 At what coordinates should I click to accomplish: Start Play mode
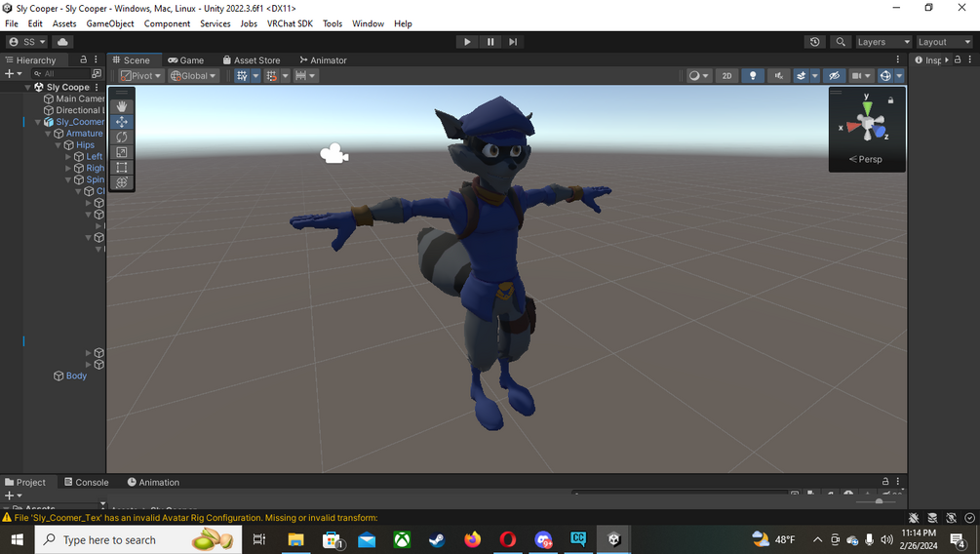coord(467,42)
